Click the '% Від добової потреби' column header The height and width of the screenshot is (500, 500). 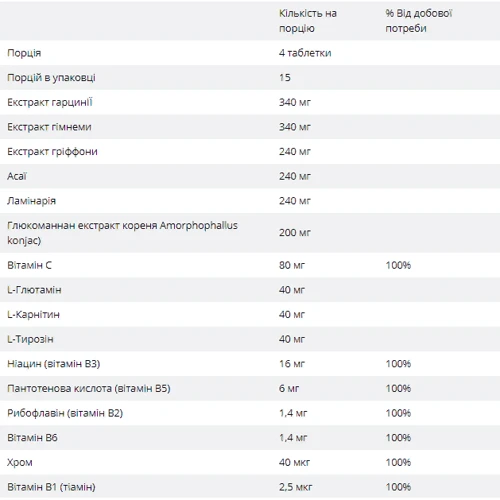click(x=419, y=21)
